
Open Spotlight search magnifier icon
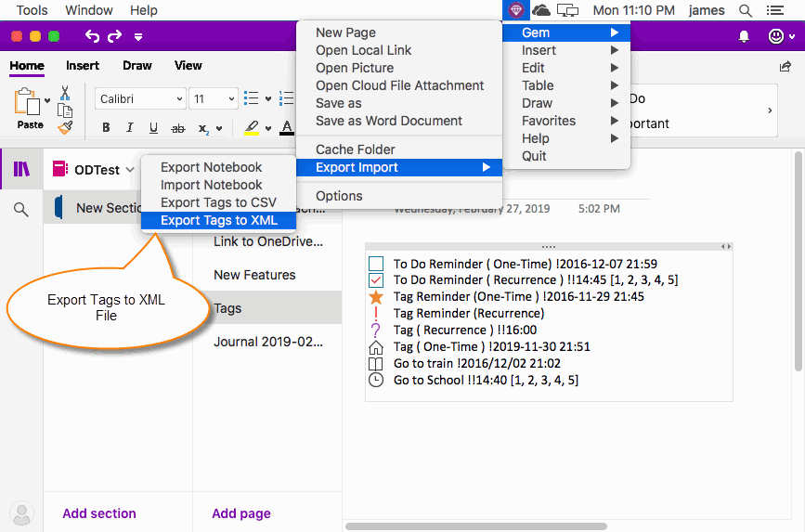click(746, 10)
